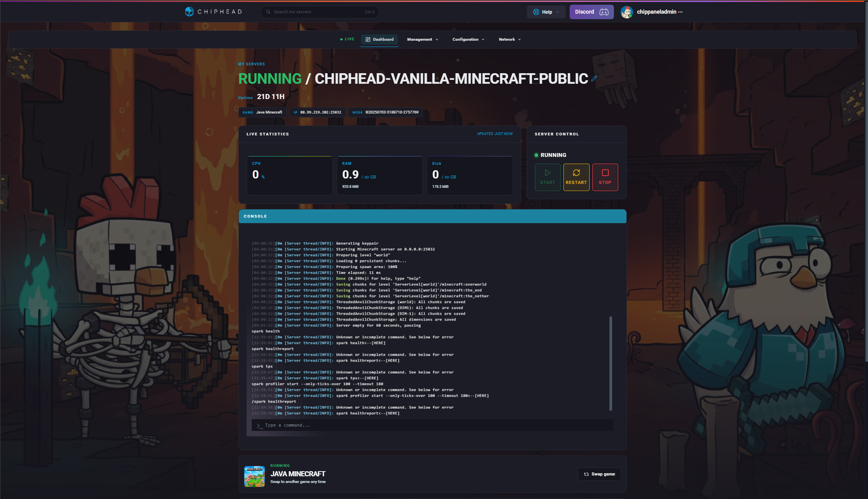This screenshot has width=868, height=499.
Task: Click the NODE B20250703 identifier badge
Action: coord(386,112)
